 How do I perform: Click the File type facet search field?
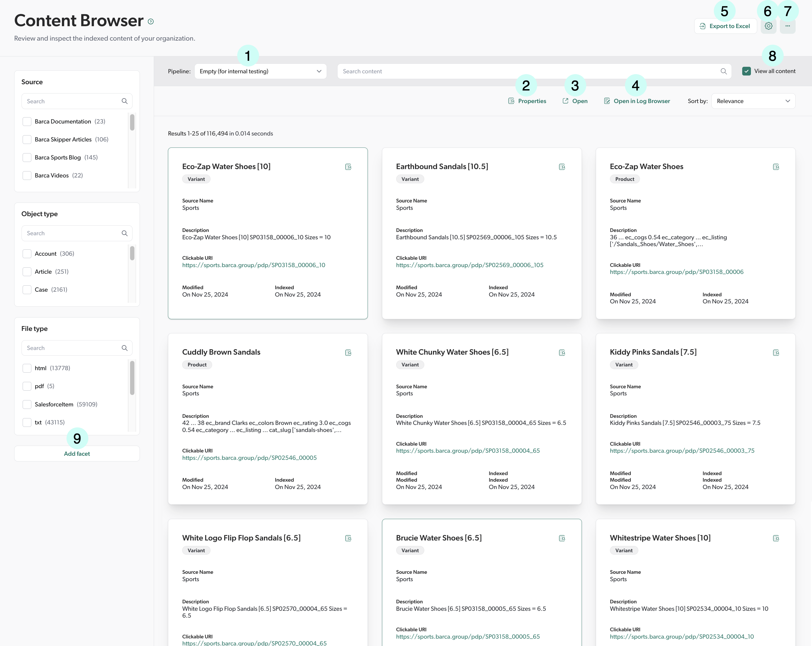77,348
